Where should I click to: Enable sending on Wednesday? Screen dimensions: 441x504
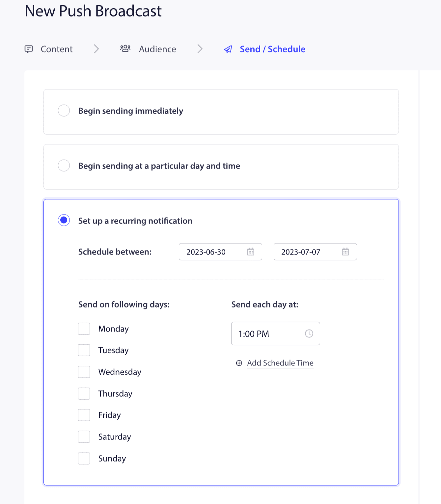tap(84, 372)
